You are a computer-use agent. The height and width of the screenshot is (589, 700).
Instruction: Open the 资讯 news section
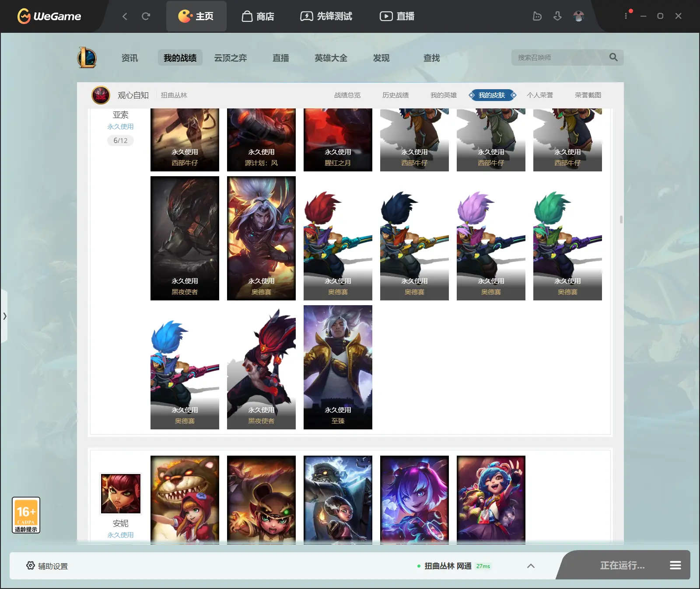click(129, 58)
